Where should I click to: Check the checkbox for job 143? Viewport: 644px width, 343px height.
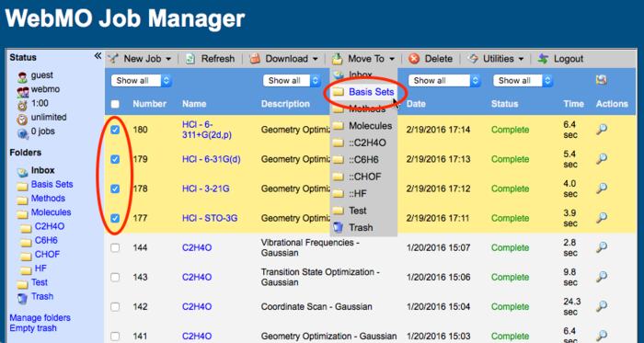(115, 277)
